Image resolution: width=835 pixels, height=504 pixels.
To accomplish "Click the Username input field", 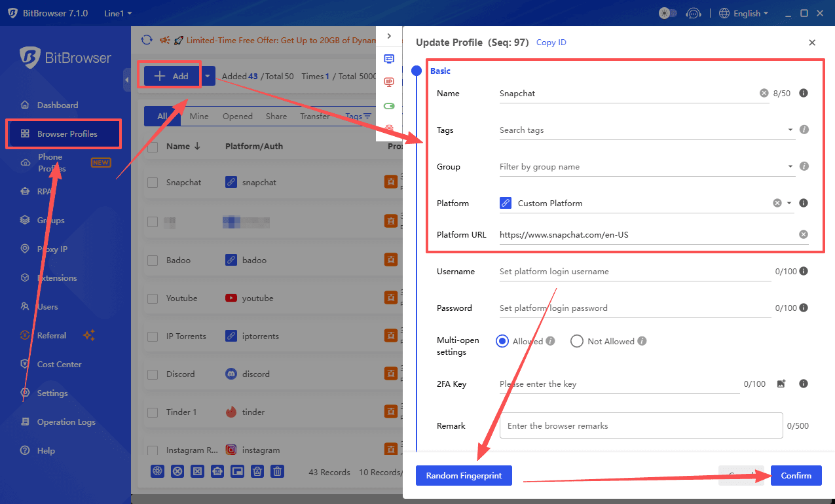I will point(634,272).
